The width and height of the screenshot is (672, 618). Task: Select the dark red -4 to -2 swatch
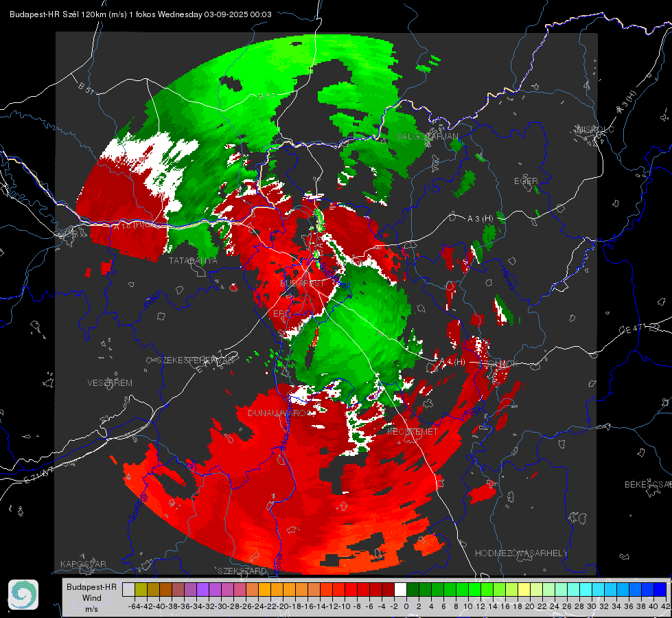pyautogui.click(x=388, y=590)
